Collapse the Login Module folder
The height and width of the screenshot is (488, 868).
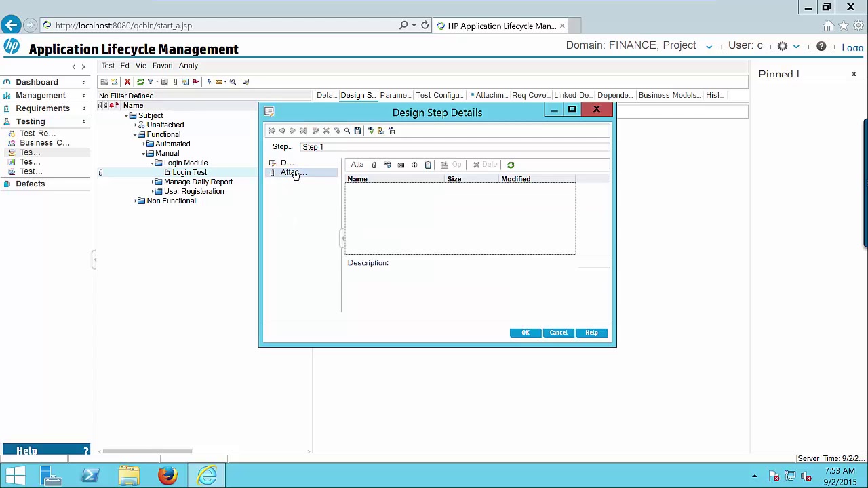(x=152, y=163)
